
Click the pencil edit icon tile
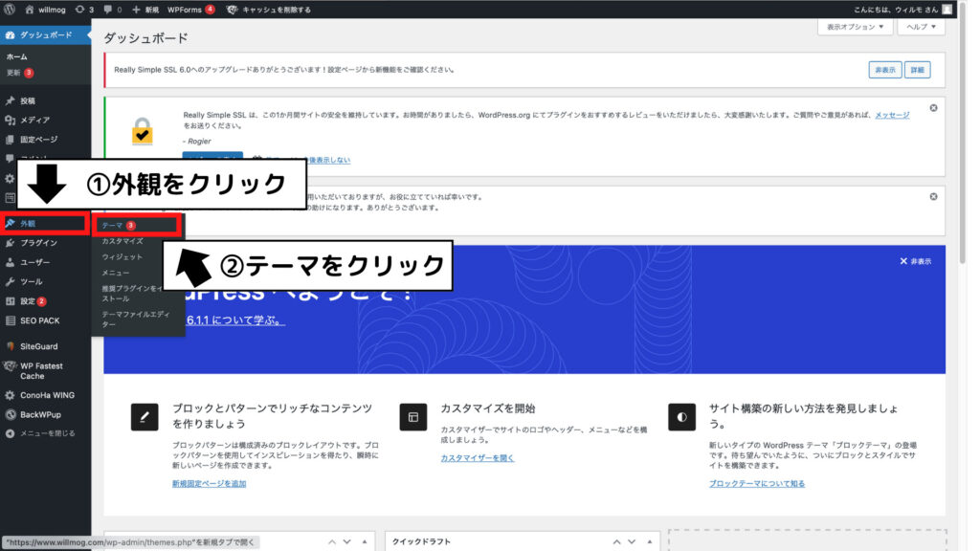point(145,417)
